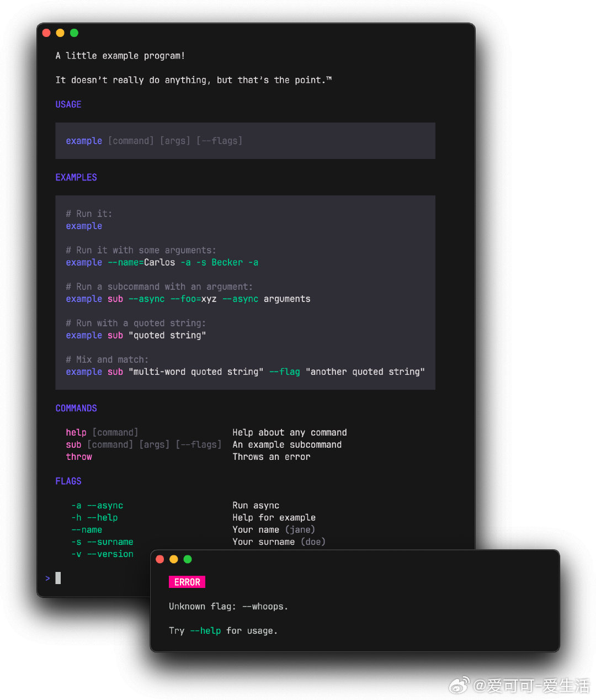The height and width of the screenshot is (700, 596).
Task: Click 'Your surname (doe)' description
Action: tap(279, 542)
